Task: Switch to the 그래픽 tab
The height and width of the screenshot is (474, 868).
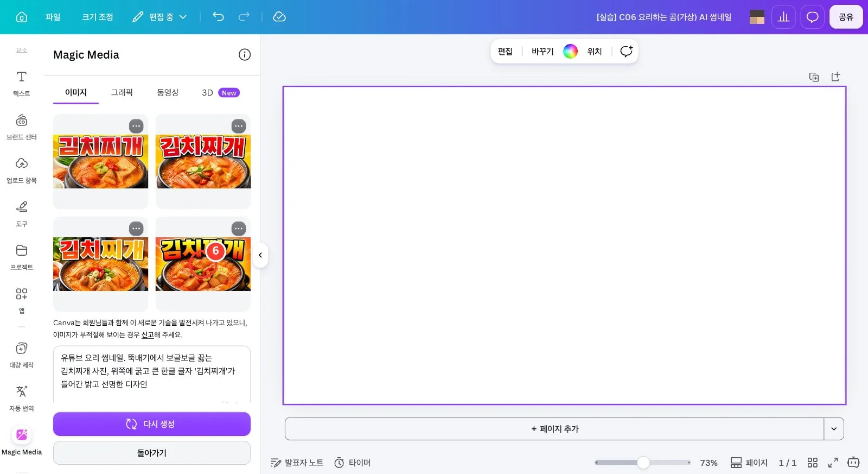Action: (x=122, y=92)
